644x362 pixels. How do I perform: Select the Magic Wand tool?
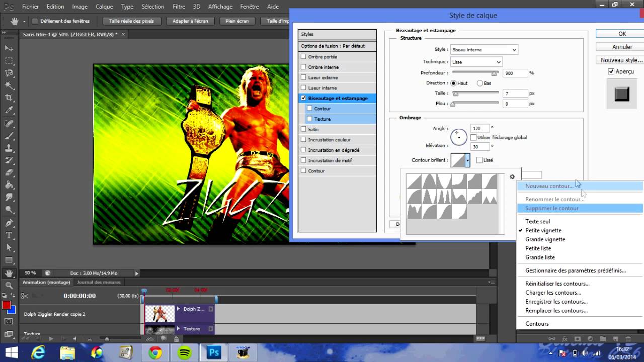tap(9, 85)
